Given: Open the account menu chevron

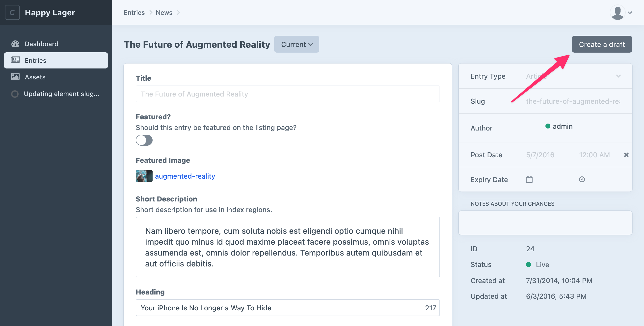Looking at the screenshot, I should point(630,12).
